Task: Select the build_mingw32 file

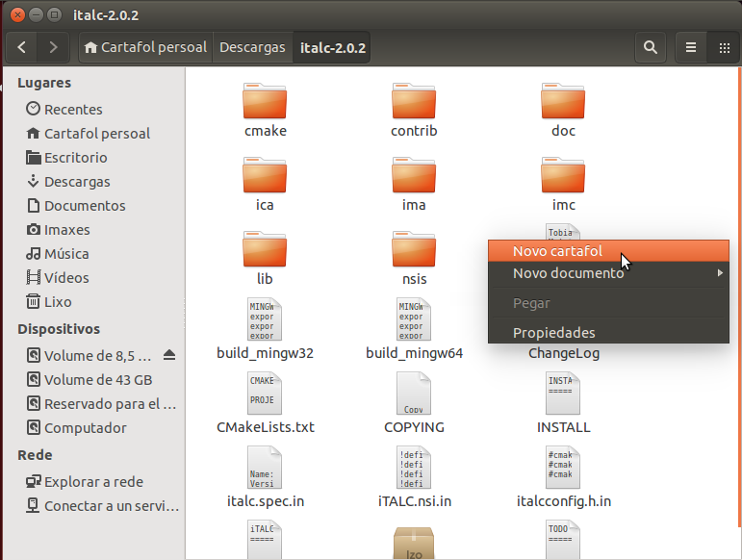Action: click(265, 329)
